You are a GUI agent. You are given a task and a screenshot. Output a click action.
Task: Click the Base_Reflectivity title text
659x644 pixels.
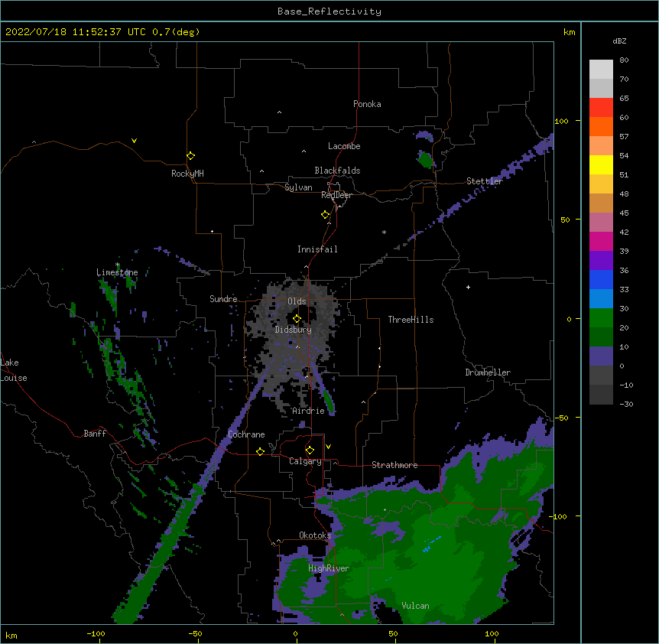(329, 11)
